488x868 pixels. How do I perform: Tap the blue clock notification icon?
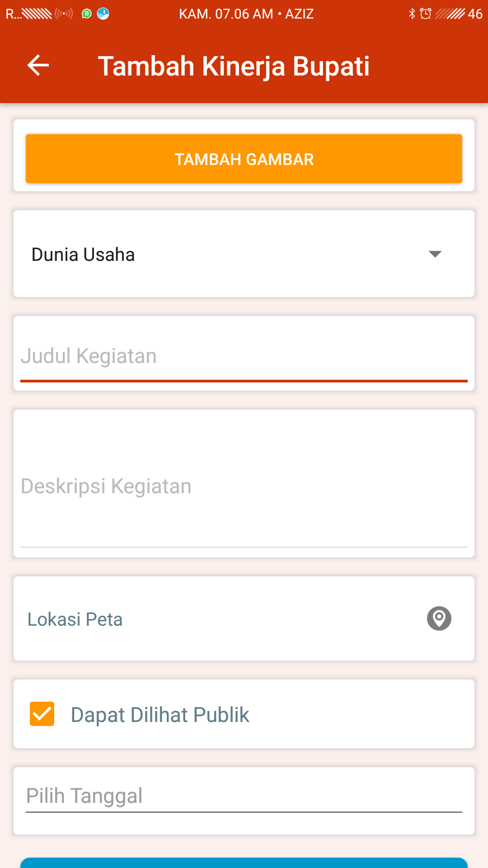click(103, 14)
